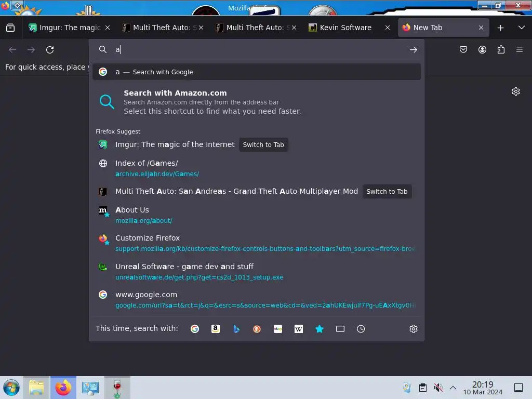Select 'a — Search with Google' suggestion
532x399 pixels.
tap(257, 72)
